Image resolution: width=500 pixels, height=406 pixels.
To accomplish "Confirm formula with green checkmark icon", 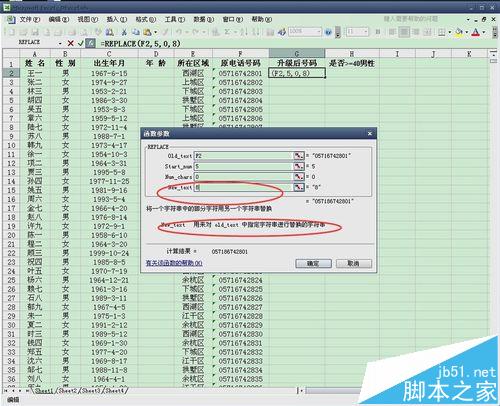I will (x=80, y=43).
